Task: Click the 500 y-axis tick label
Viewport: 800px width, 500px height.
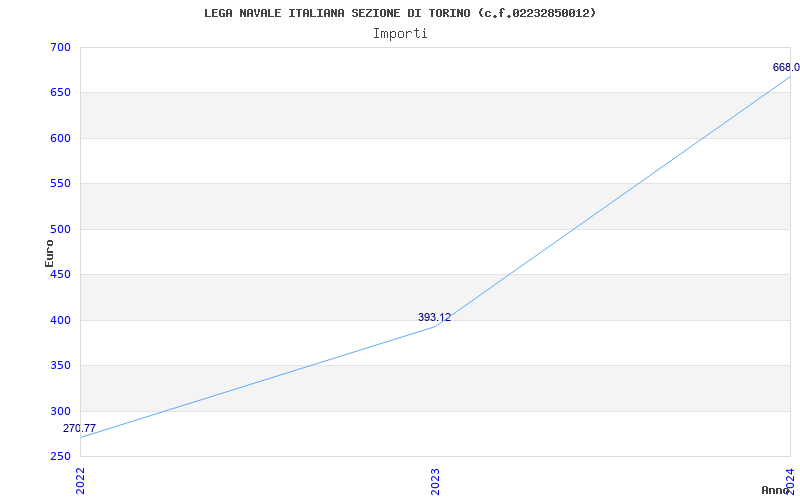Action: [x=60, y=229]
